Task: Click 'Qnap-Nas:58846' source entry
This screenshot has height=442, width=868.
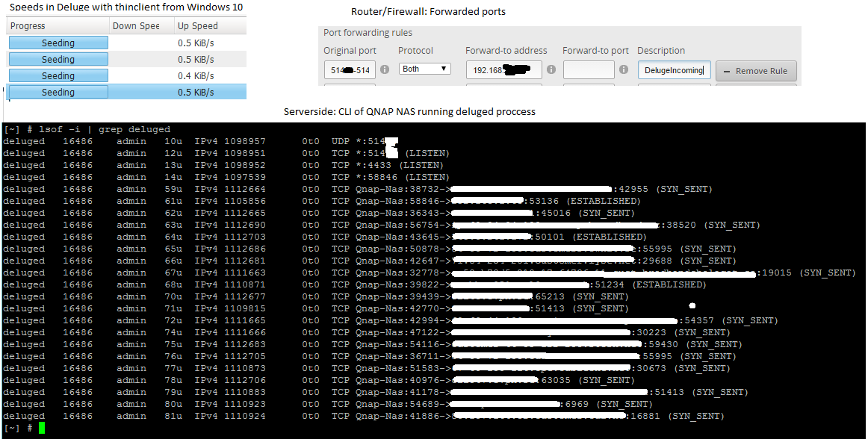Action: 397,201
